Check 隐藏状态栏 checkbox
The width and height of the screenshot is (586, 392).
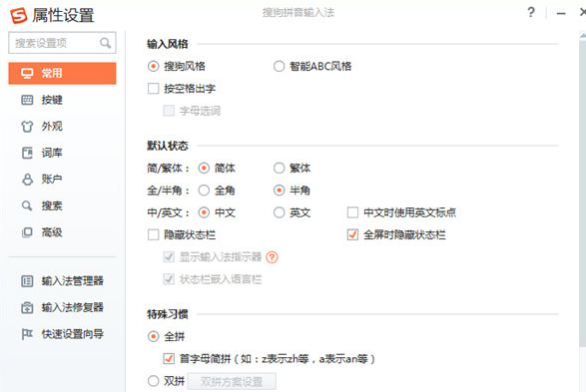(x=153, y=234)
